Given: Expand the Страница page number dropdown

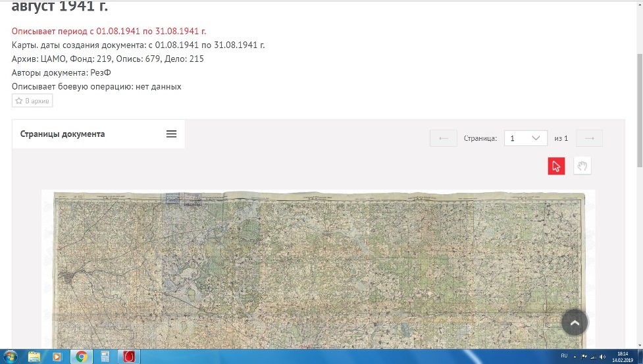Looking at the screenshot, I should [525, 138].
